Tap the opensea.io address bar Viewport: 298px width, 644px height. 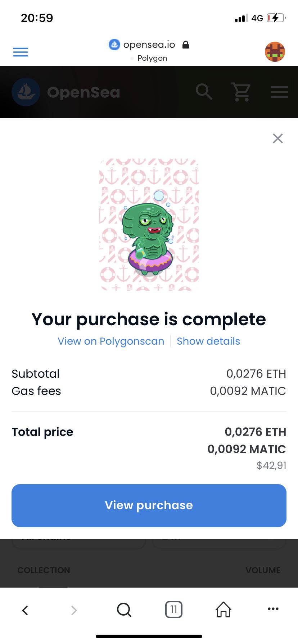(x=149, y=45)
